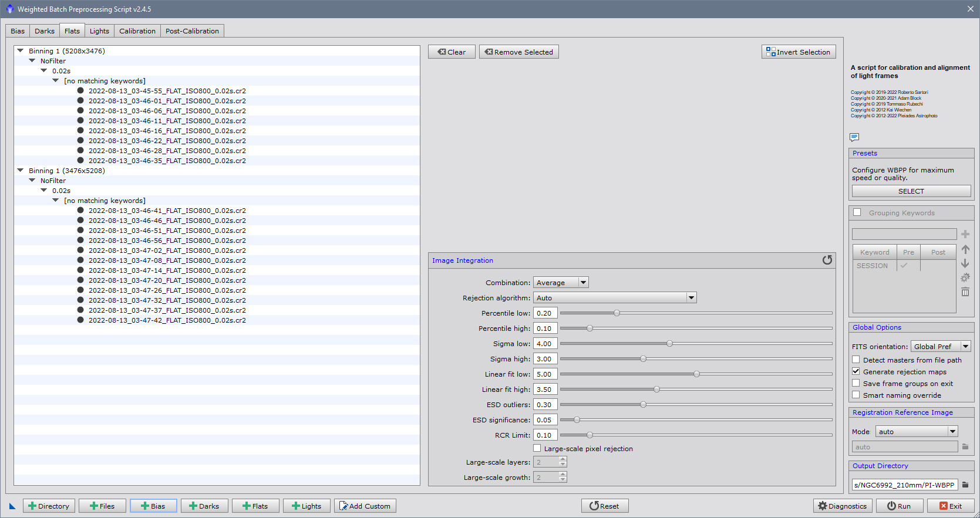
Task: Collapse the 0.02s node under 3476x5208
Action: pyautogui.click(x=44, y=191)
